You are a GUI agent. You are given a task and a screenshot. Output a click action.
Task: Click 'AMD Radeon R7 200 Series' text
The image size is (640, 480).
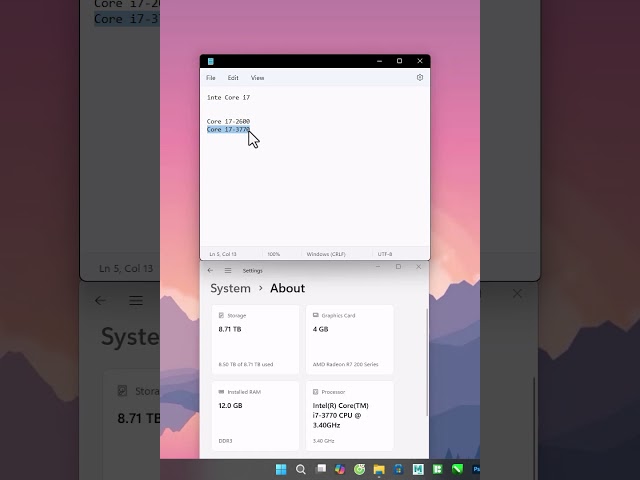(345, 364)
